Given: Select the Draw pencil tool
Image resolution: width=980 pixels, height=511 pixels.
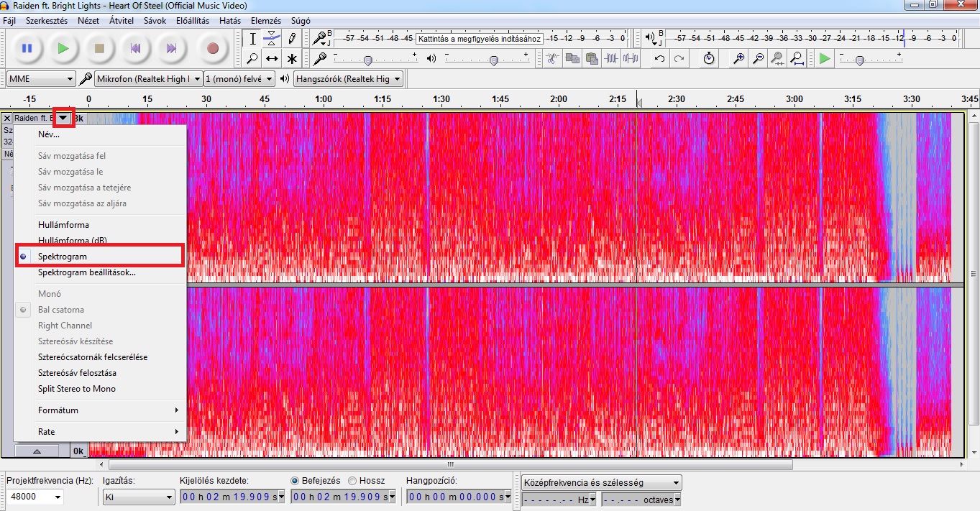Looking at the screenshot, I should point(291,39).
